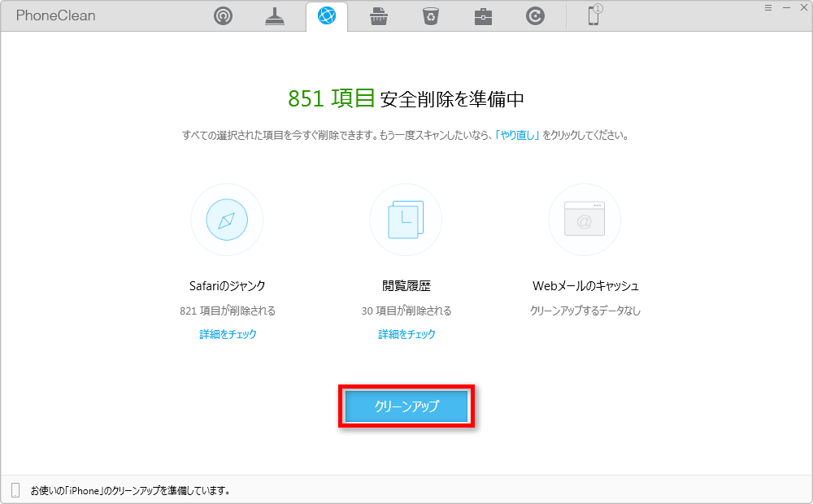Viewport: 813px width, 504px height.
Task: Click the クリーンアップ button
Action: click(406, 406)
